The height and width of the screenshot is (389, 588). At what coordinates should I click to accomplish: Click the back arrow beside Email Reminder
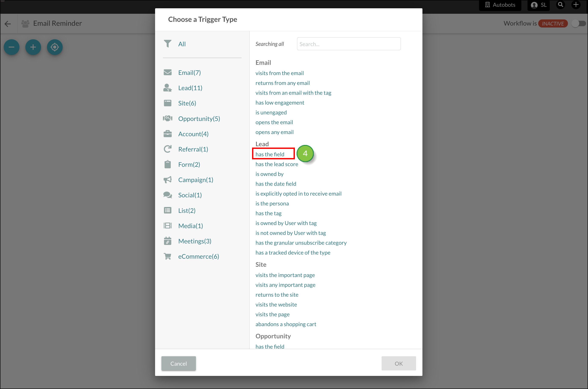click(8, 24)
